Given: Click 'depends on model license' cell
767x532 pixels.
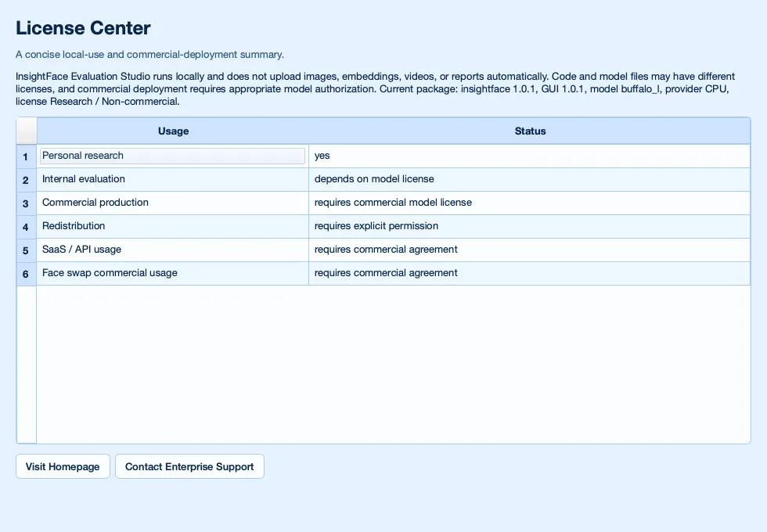Looking at the screenshot, I should [x=530, y=179].
